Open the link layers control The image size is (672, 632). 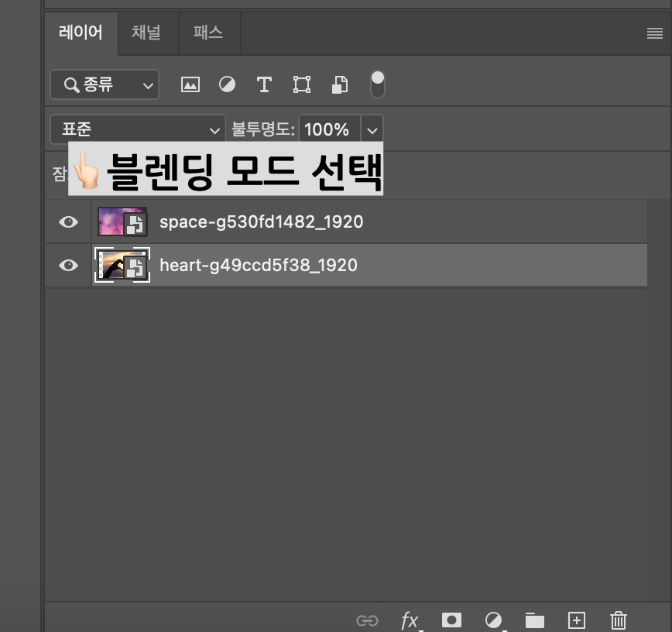coord(367,620)
